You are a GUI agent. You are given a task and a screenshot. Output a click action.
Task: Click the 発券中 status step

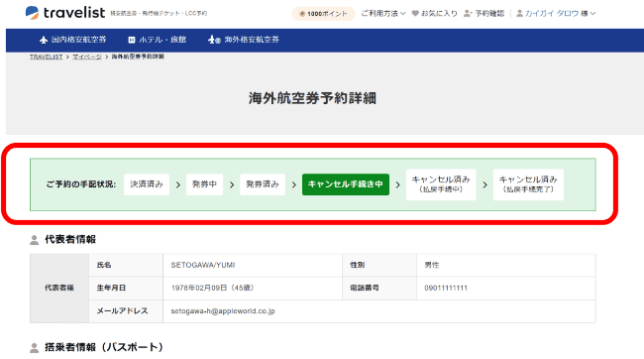pyautogui.click(x=204, y=184)
